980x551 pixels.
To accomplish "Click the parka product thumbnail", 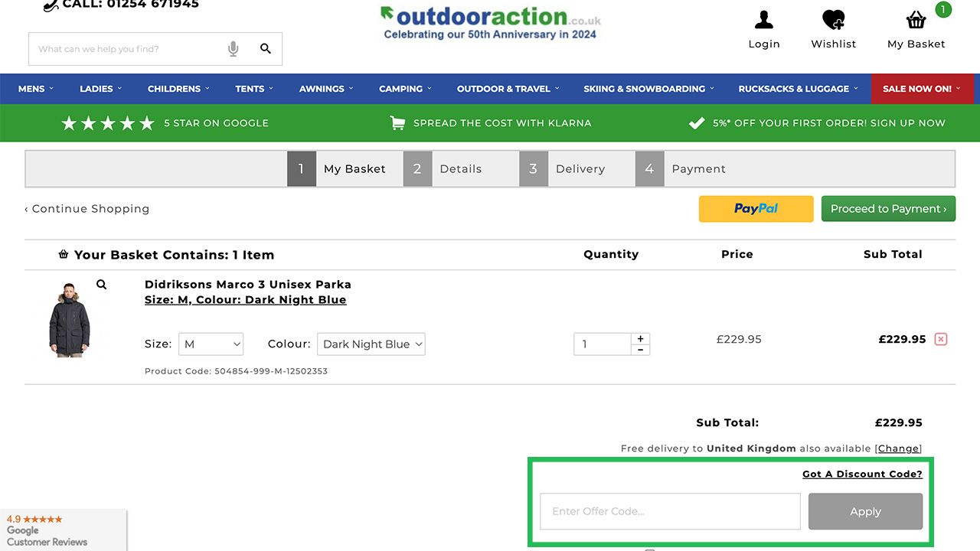I will (70, 319).
